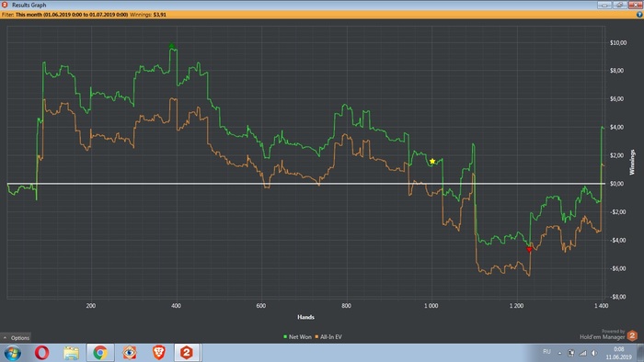
Task: Show hidden tray icons arrow
Action: point(559,353)
